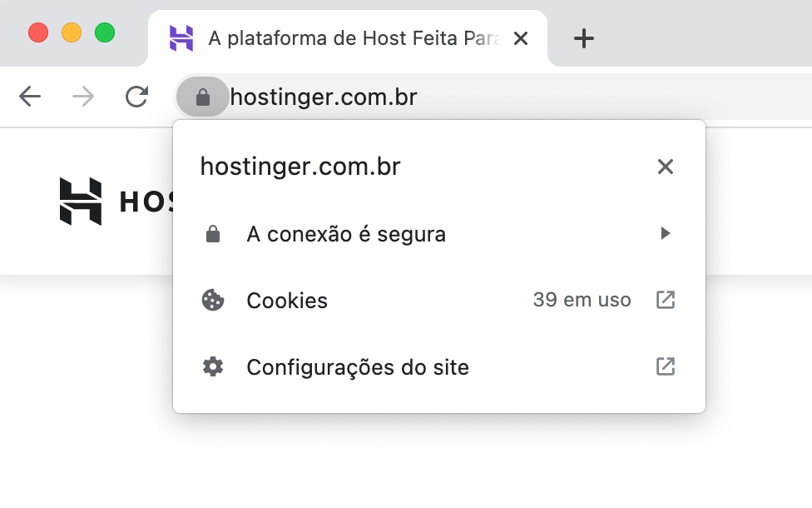Click the cookie icon next to Cookies

point(213,300)
